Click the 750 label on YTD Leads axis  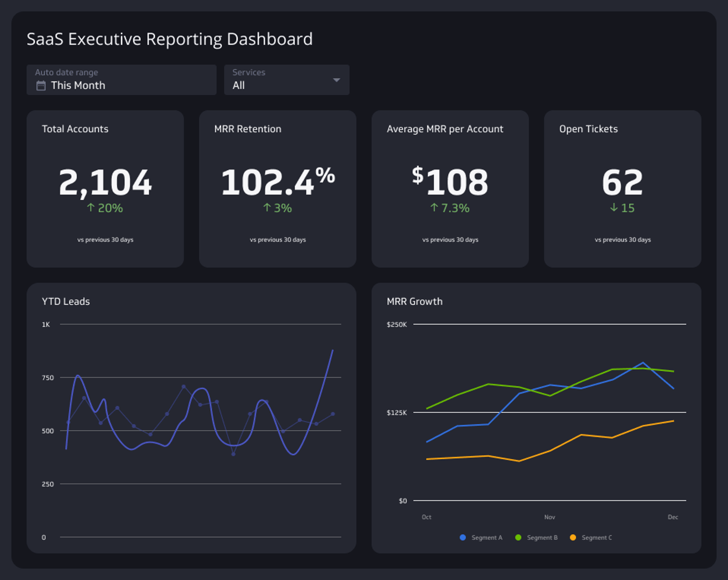tap(48, 378)
